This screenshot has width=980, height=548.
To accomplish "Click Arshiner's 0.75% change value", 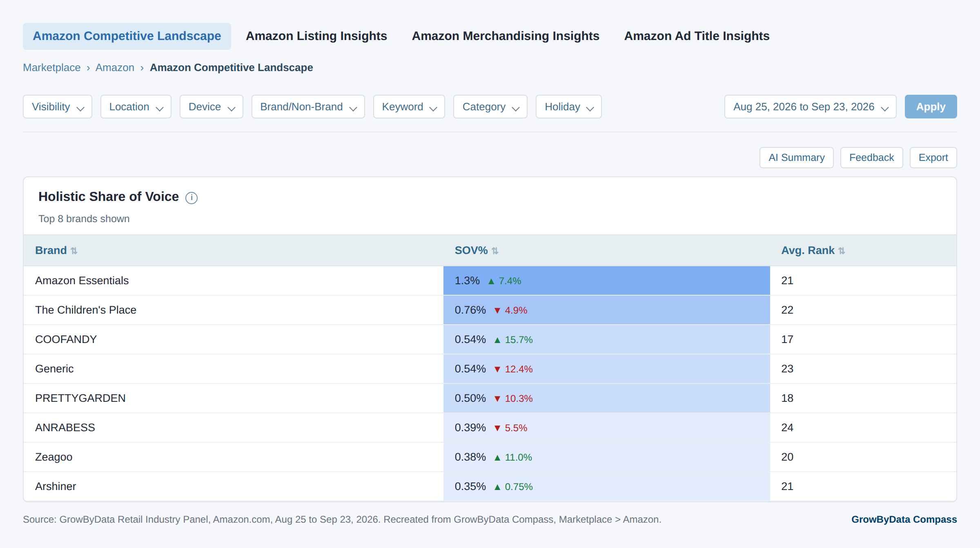I will [514, 487].
